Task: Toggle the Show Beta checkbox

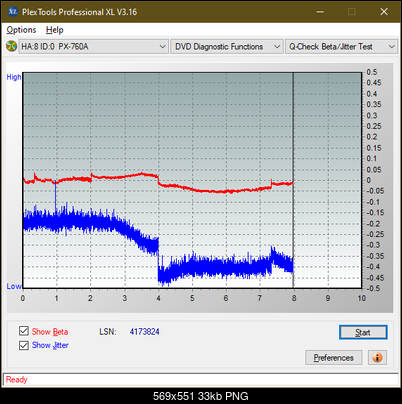Action: (24, 331)
